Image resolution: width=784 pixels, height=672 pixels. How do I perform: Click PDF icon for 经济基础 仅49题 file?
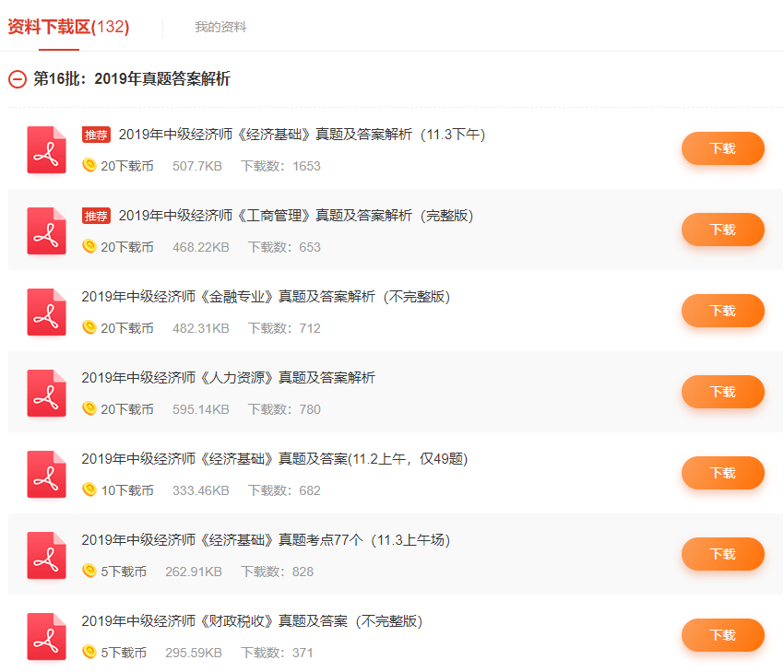[x=46, y=474]
